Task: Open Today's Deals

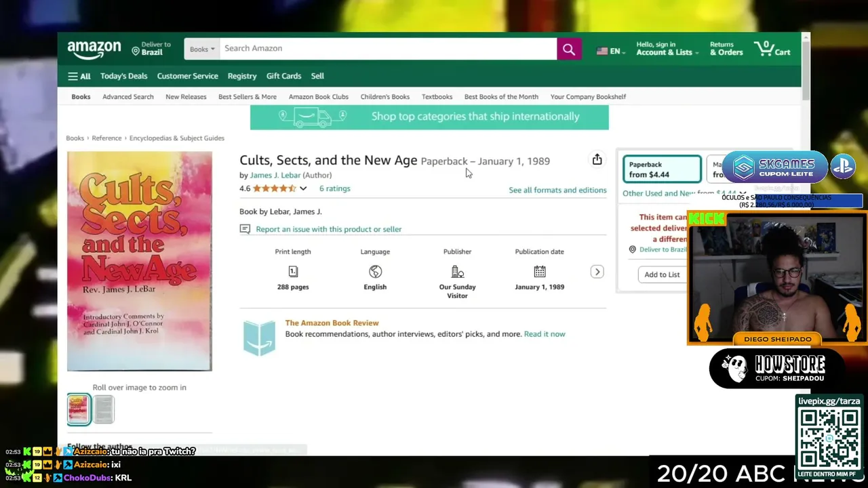Action: (124, 76)
